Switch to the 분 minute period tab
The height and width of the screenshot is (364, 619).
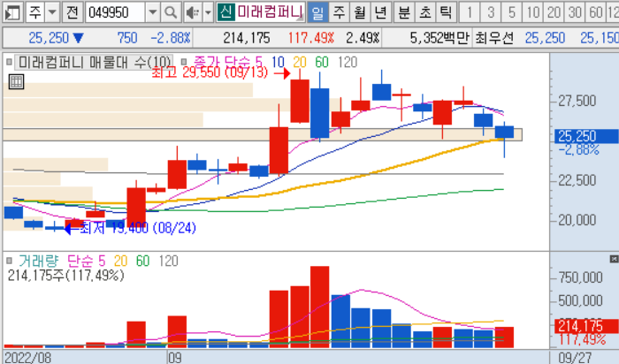click(404, 12)
